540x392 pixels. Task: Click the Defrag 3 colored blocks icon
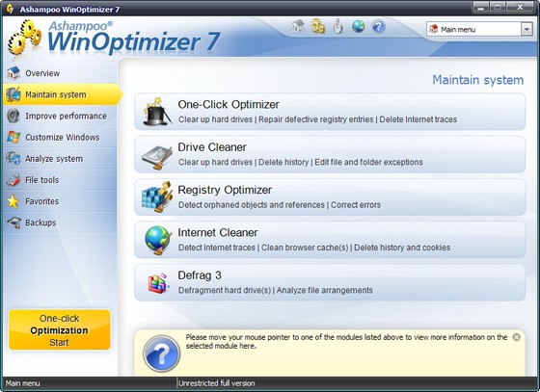point(158,282)
